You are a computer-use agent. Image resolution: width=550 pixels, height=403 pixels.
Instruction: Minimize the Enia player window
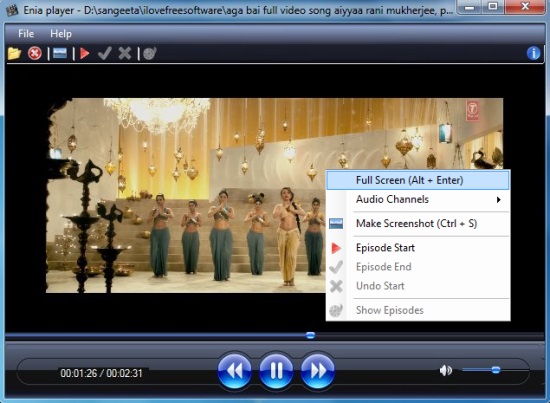click(x=470, y=7)
